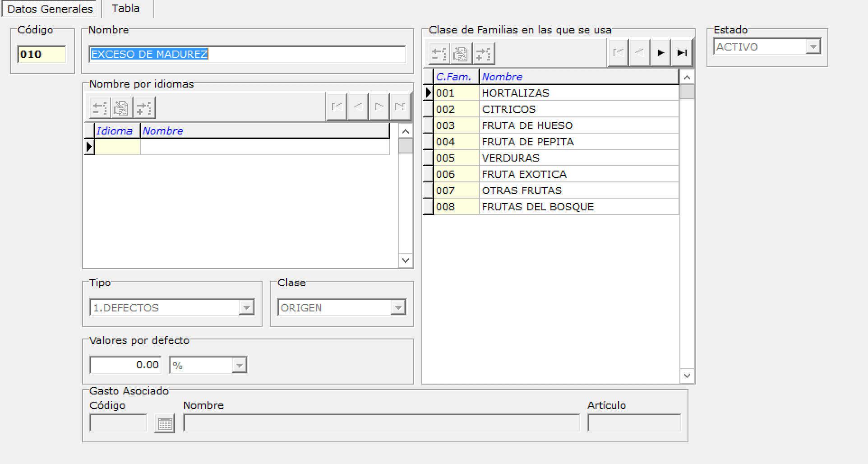Click insert row icon in Nombre por idiomas

coord(144,108)
